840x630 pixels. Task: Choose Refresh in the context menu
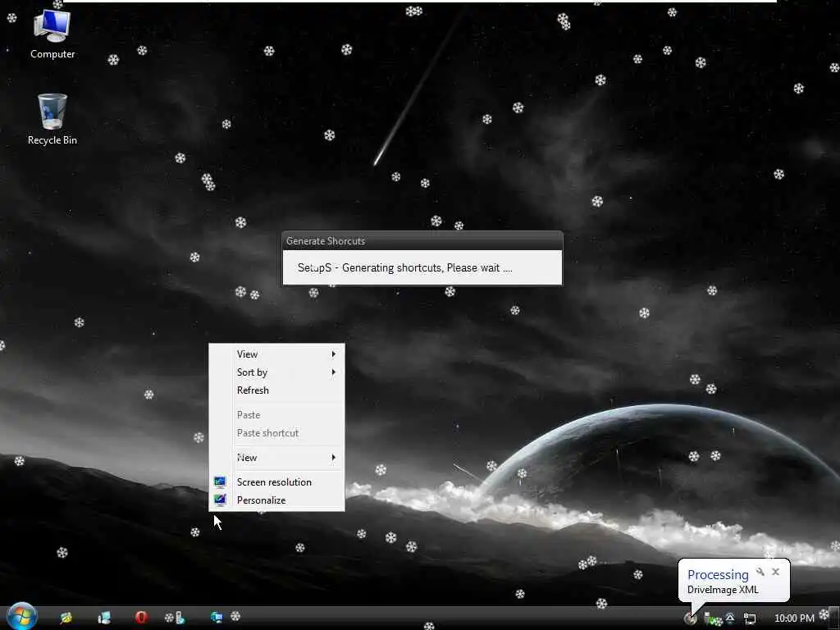276,390
